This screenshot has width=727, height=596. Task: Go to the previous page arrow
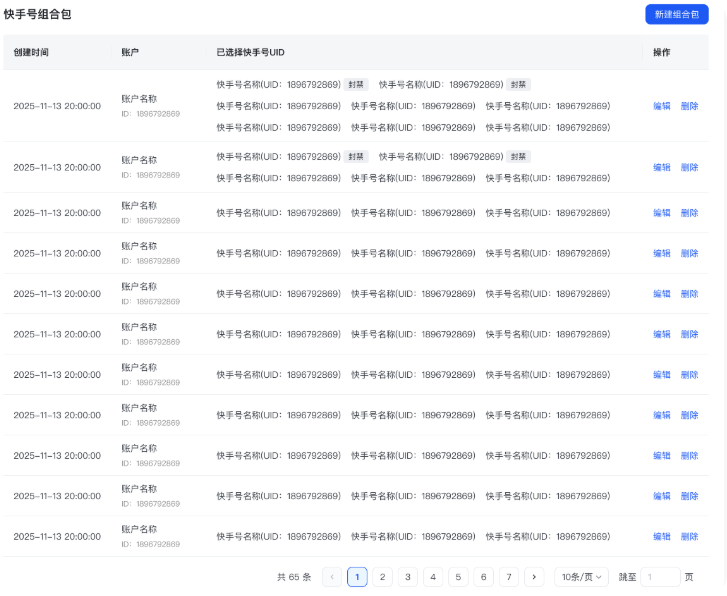[332, 577]
